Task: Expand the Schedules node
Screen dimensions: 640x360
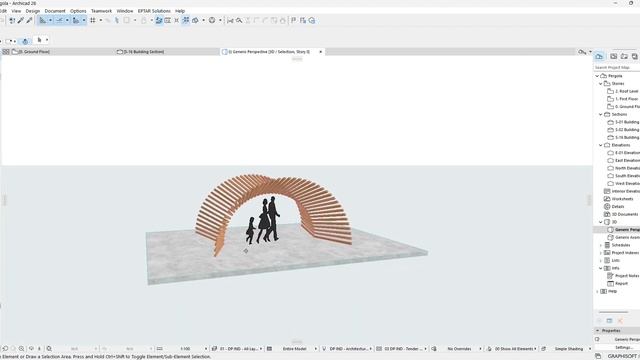Action: 600,245
